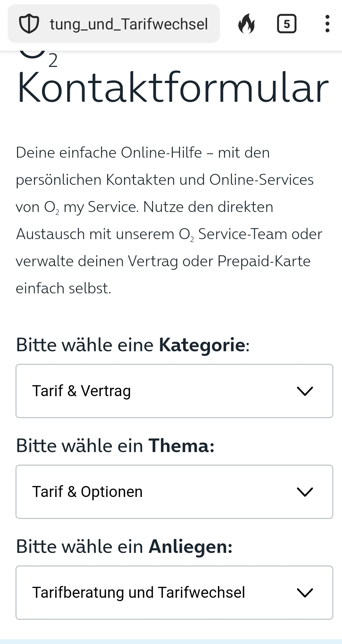
Task: Click the Kontaktformular page heading
Action: (x=173, y=88)
